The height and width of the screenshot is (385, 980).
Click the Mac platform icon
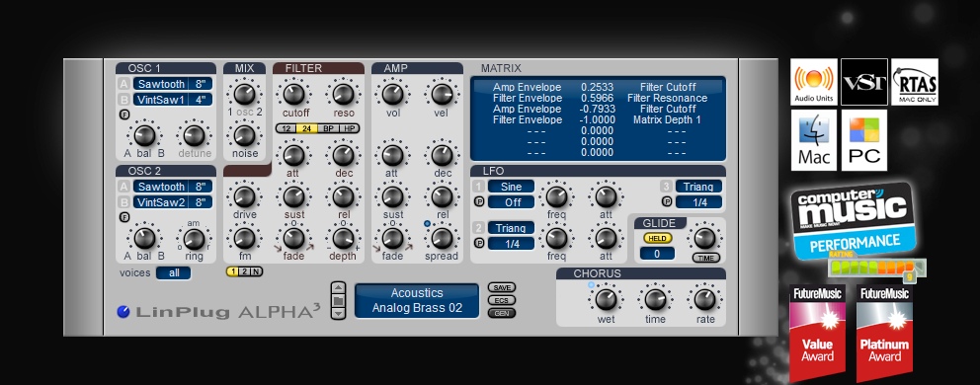tap(814, 140)
